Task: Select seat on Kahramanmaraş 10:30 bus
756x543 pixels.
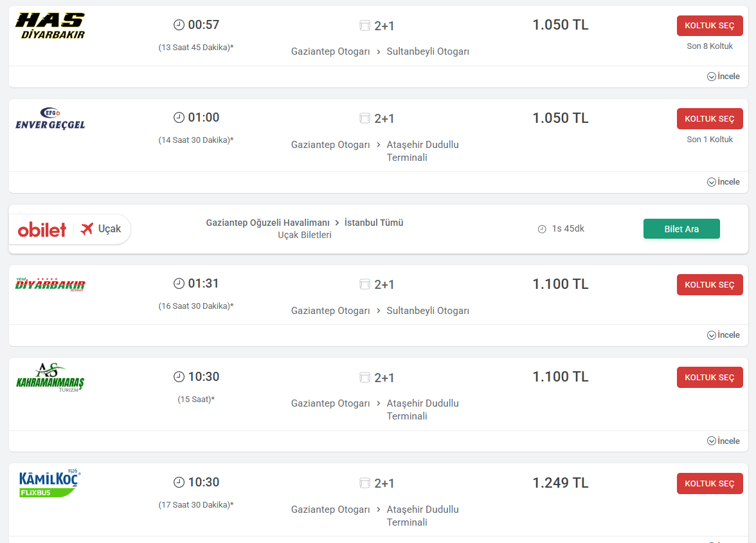Action: (x=709, y=378)
